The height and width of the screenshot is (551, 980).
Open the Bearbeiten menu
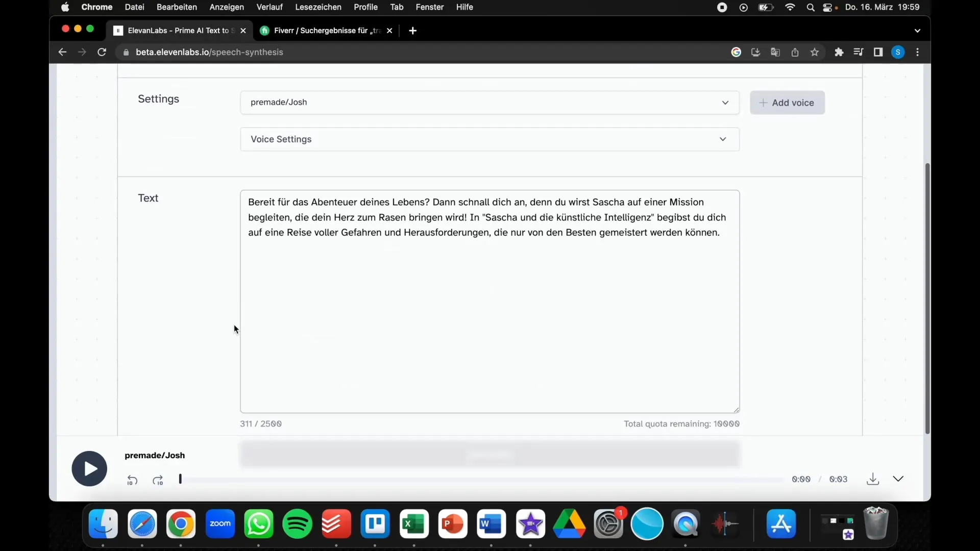click(x=177, y=7)
